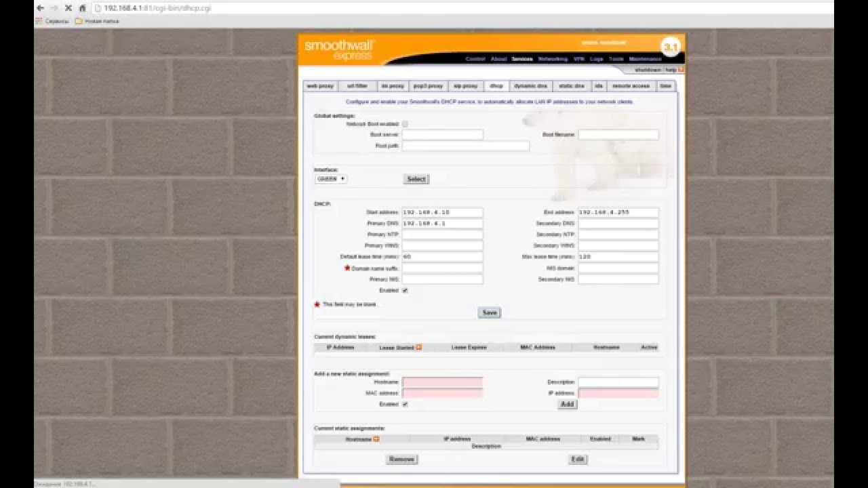Switch to the url filter tab

tap(357, 86)
